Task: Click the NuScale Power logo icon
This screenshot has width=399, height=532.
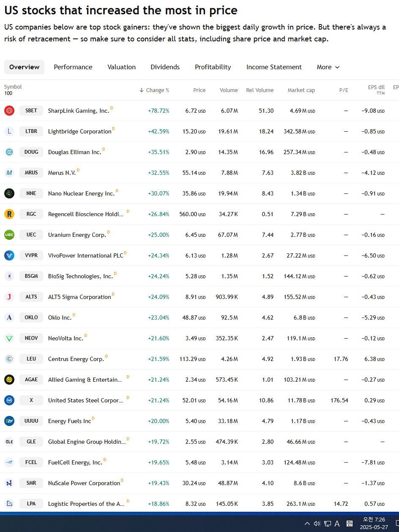Action: click(9, 483)
